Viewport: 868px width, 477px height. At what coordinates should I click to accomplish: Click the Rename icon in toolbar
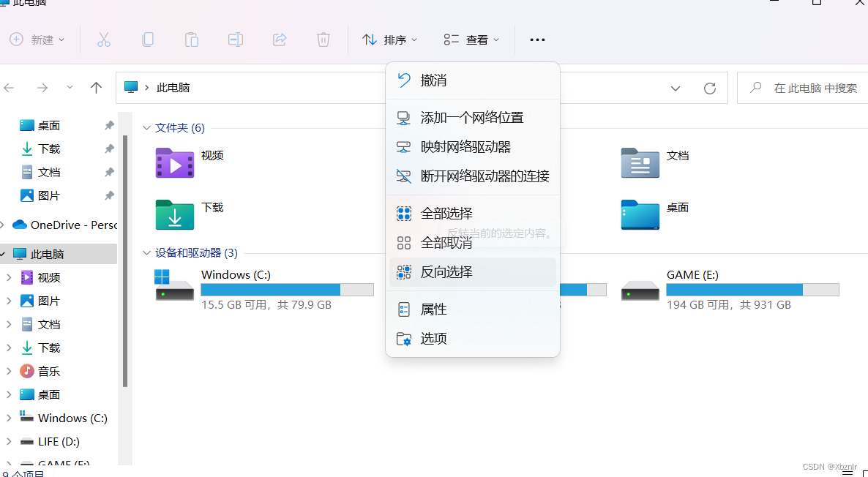235,40
